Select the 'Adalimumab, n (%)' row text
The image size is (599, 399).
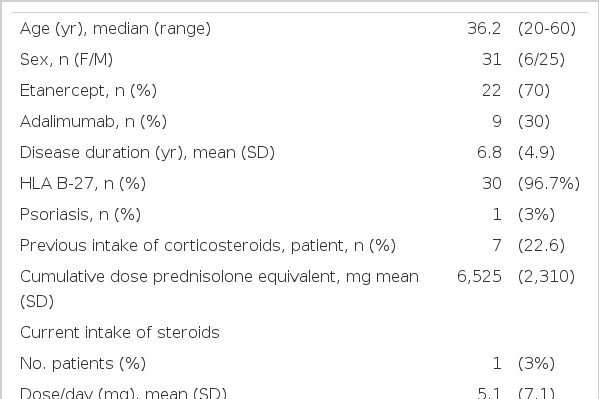tap(93, 122)
